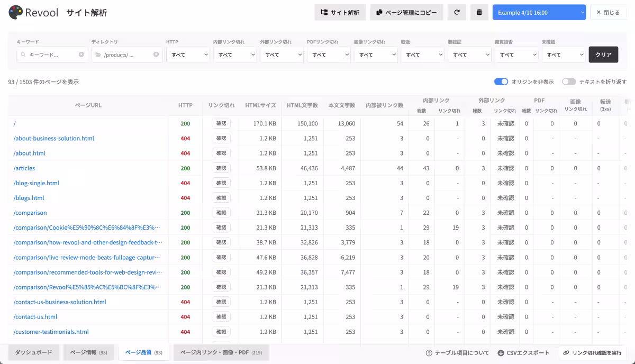Click the 93 / 1503 件のページを表示 text
This screenshot has width=635, height=364.
point(43,82)
